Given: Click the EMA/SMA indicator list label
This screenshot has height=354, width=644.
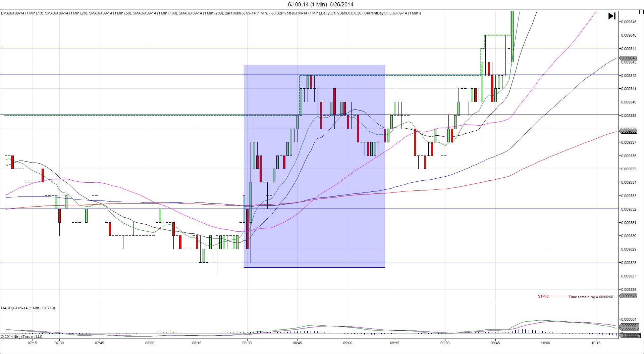Looking at the screenshot, I should coord(211,13).
